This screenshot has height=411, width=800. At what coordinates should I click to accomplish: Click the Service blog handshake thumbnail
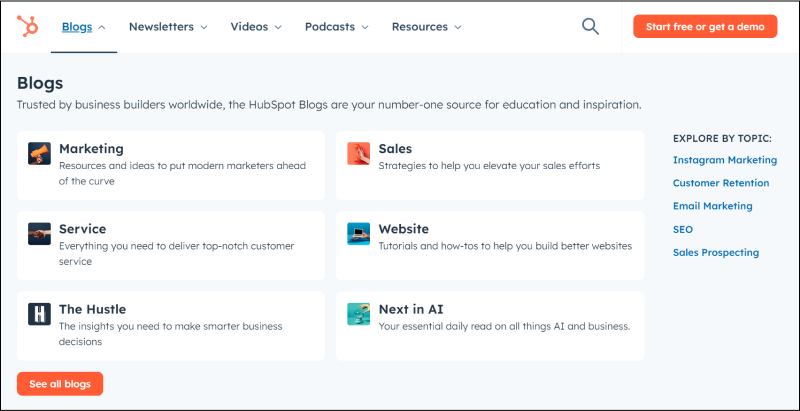pyautogui.click(x=39, y=234)
